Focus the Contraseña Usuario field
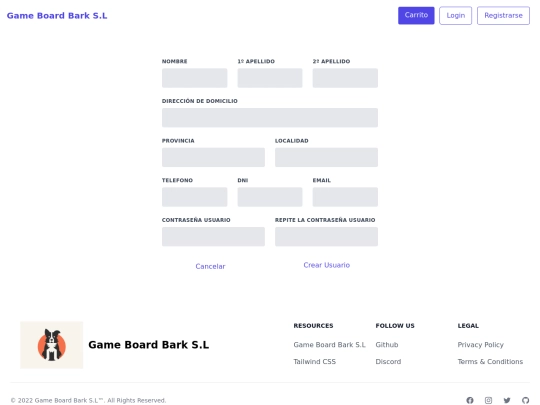 click(x=213, y=237)
